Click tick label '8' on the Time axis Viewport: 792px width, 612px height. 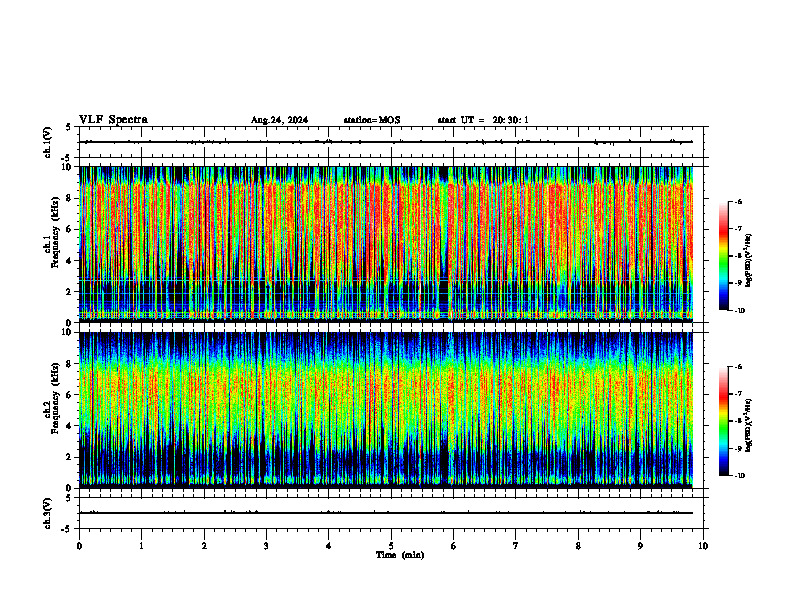click(x=578, y=546)
